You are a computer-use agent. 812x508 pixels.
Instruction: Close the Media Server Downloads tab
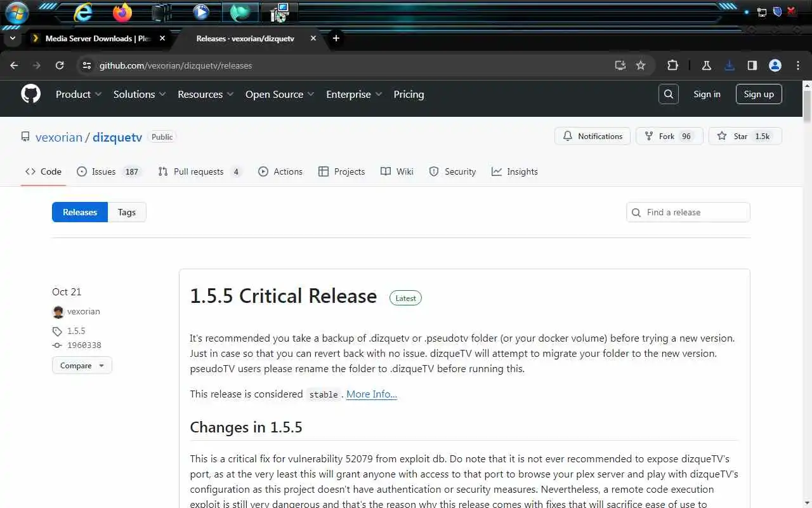click(x=162, y=38)
